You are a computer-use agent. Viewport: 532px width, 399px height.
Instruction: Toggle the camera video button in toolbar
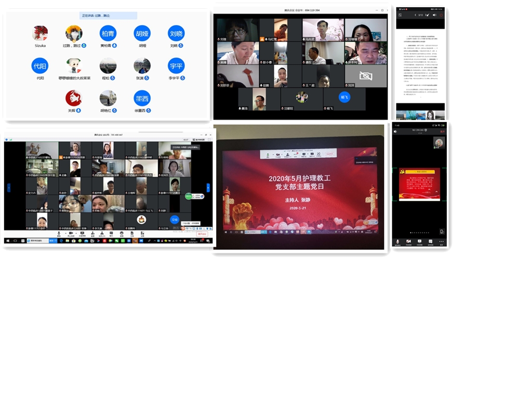click(71, 233)
